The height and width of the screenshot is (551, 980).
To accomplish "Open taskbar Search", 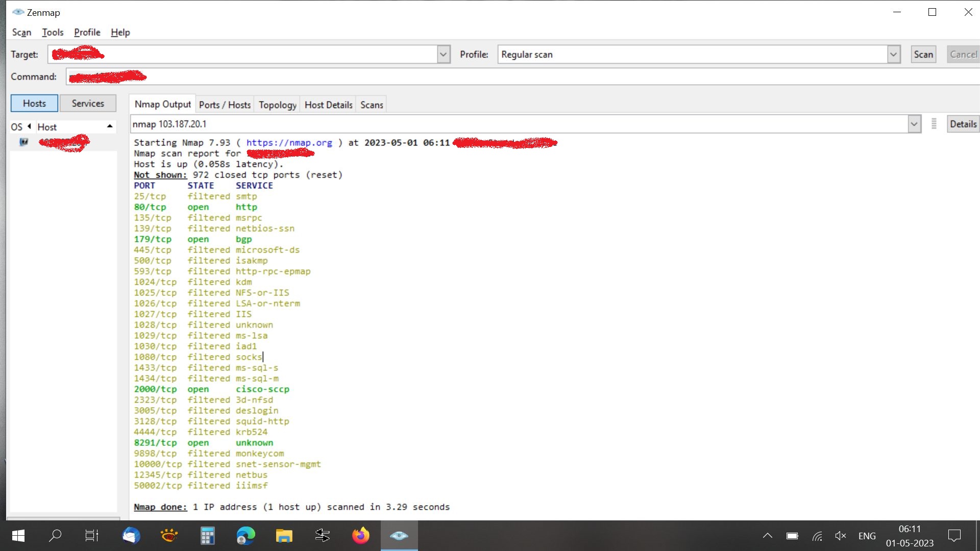I will [55, 536].
